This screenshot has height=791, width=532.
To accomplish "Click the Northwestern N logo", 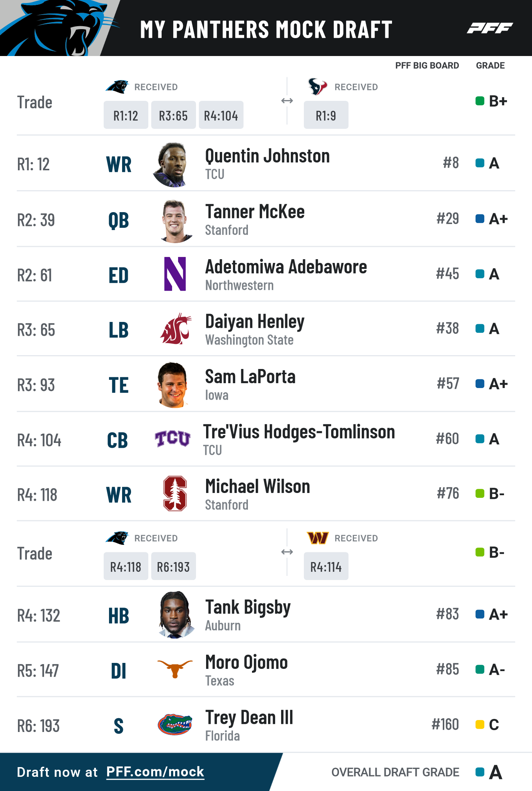I will point(175,274).
